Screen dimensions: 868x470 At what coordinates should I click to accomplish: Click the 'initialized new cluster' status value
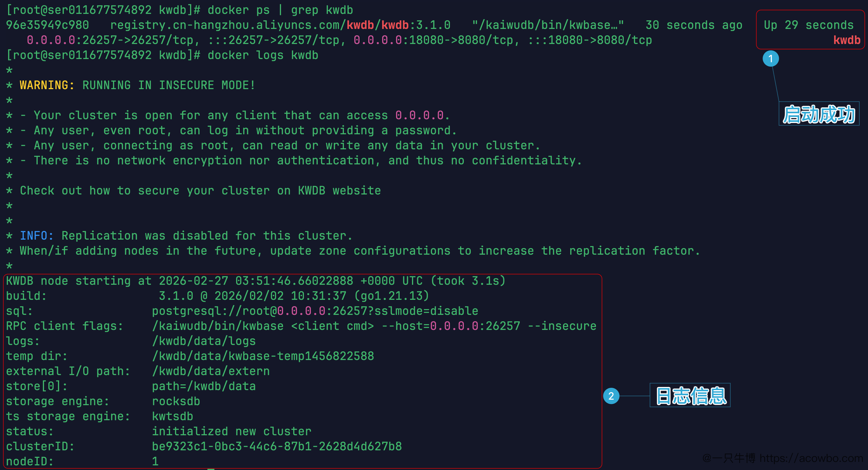231,431
